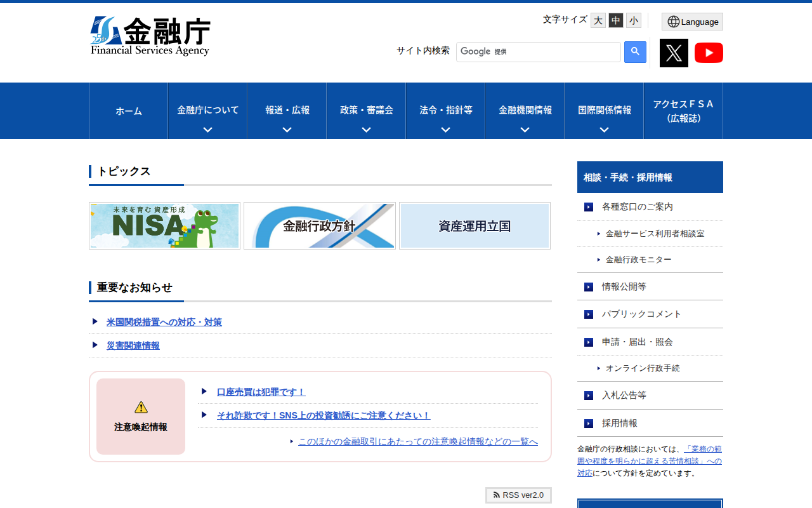Open the 口座売買は犯罪です！ link
Image resolution: width=812 pixels, height=508 pixels.
261,392
